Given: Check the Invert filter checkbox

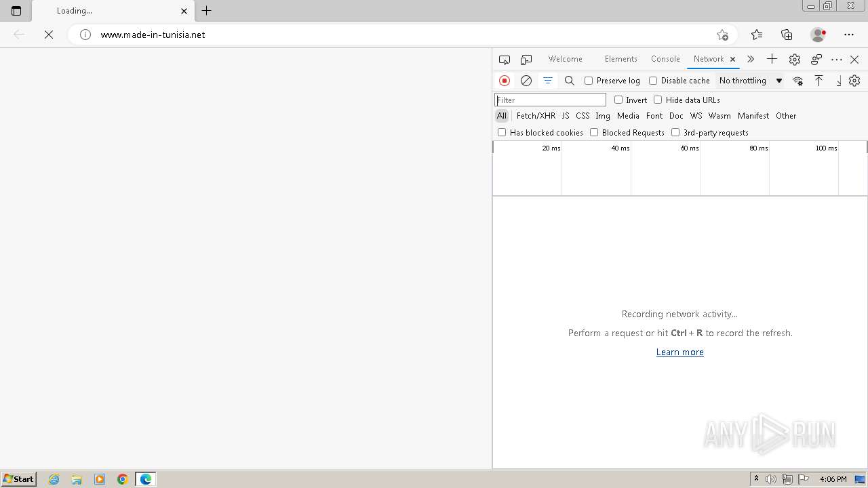Looking at the screenshot, I should (618, 100).
